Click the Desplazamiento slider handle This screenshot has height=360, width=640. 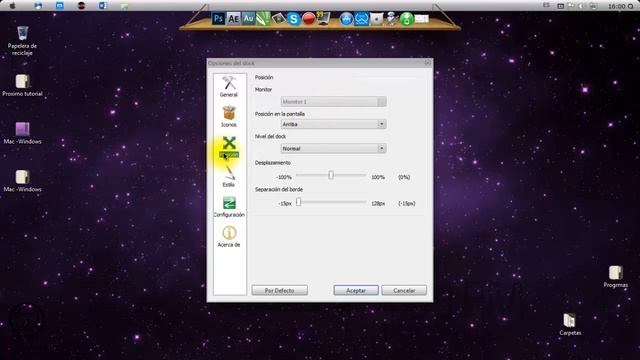tap(331, 175)
